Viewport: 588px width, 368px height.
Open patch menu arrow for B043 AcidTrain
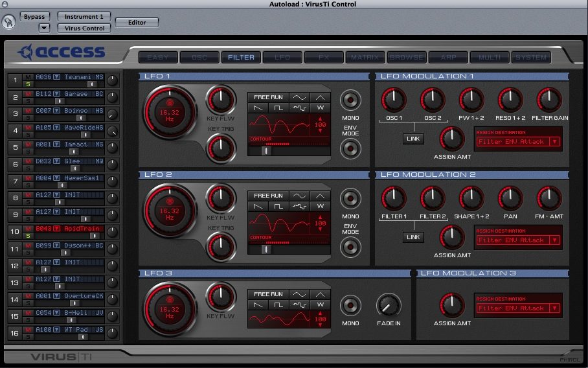[56, 229]
